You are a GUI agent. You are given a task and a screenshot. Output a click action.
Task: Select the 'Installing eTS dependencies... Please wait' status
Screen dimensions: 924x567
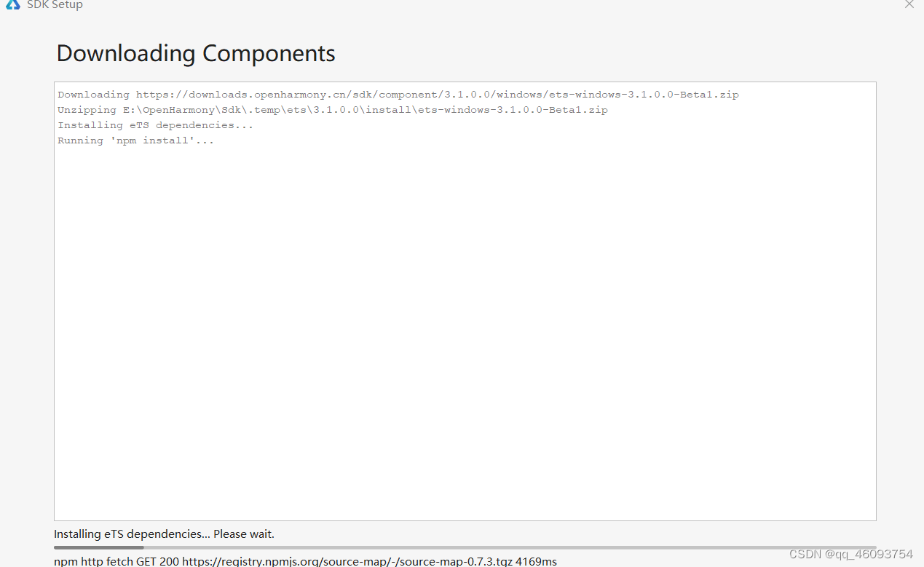[164, 534]
